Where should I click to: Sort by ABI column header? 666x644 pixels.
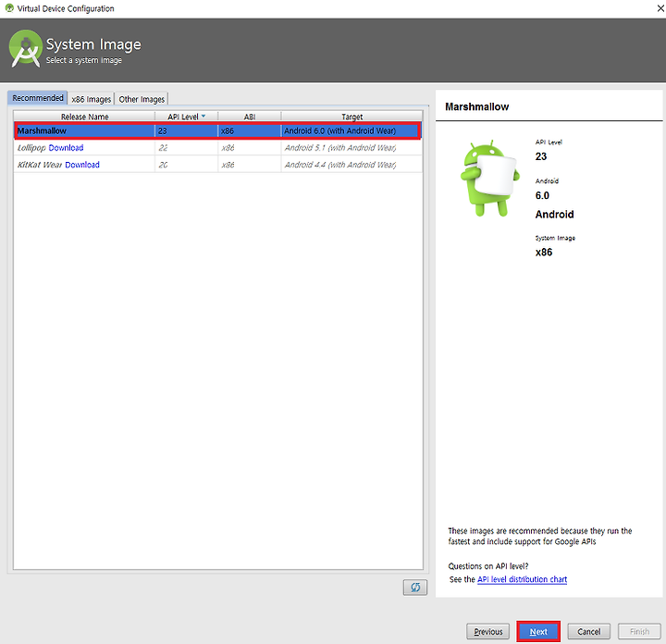250,117
